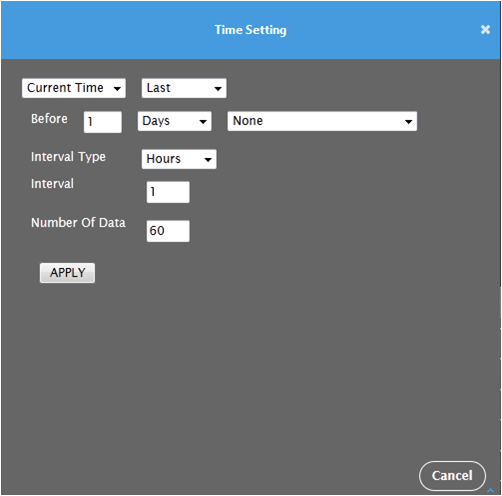Click the arrow on the None combo box
502x496 pixels.
pos(408,122)
